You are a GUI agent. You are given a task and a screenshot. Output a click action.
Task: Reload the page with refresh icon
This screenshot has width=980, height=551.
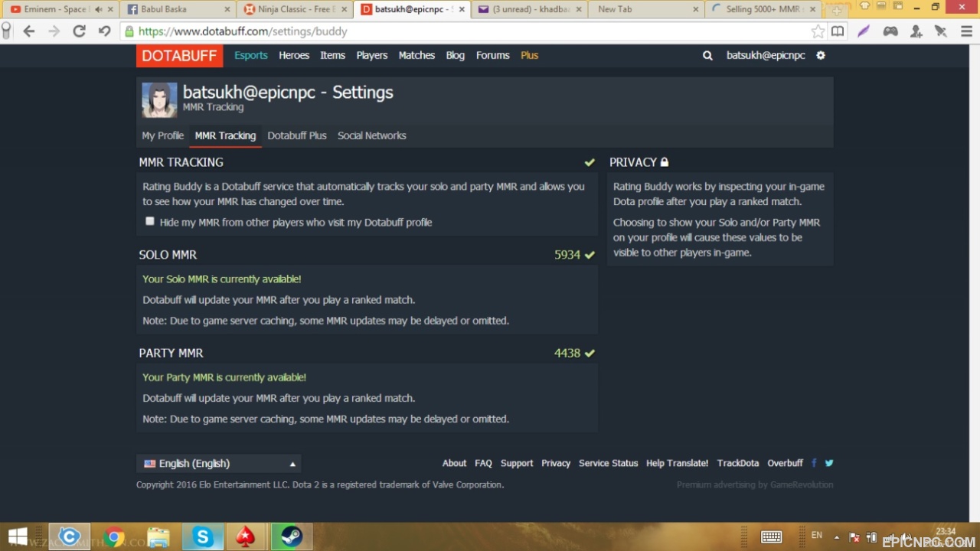79,31
